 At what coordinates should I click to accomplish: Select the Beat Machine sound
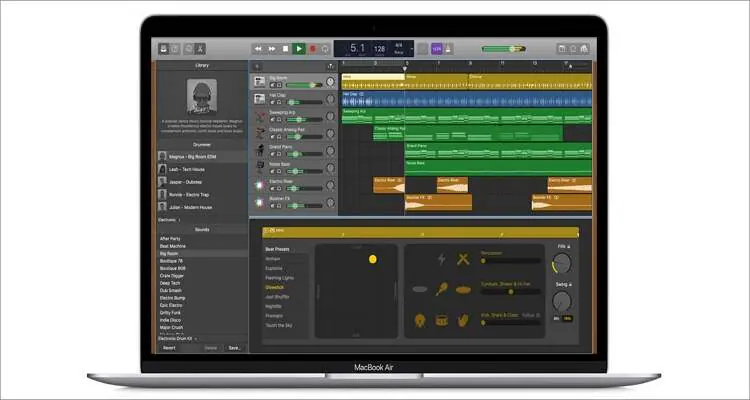click(172, 246)
